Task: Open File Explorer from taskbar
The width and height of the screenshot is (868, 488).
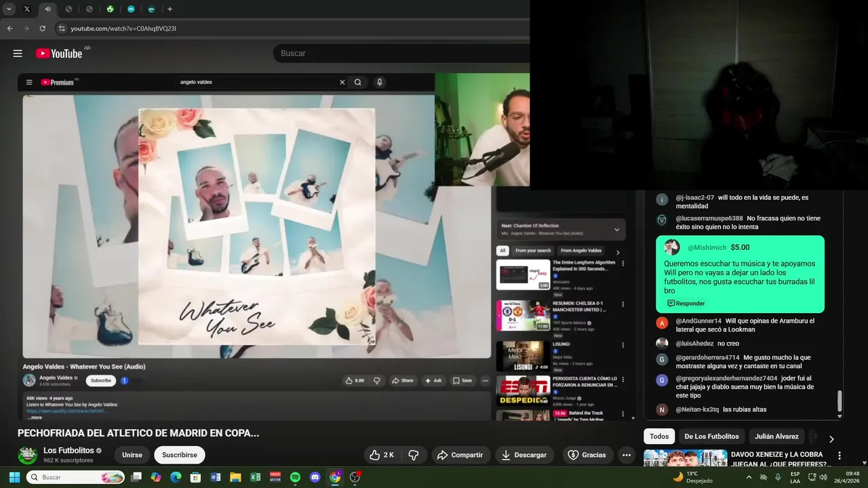Action: [235, 477]
